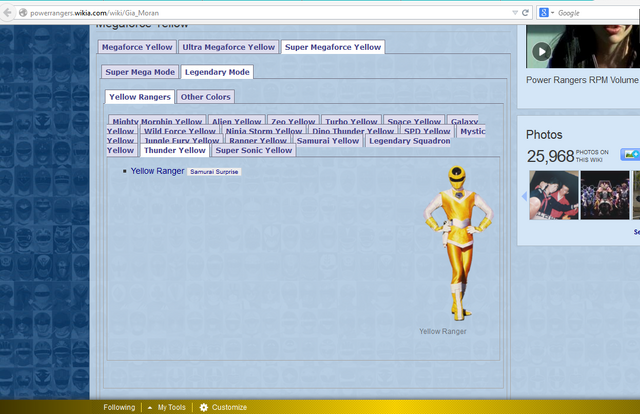The image size is (640, 414).
Task: Open the Alien Yellow tab
Action: click(236, 121)
